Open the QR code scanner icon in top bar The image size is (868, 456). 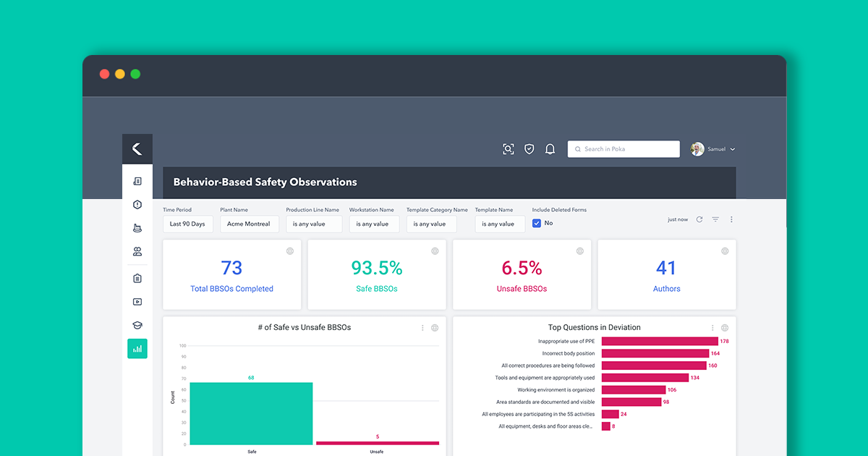[x=509, y=148]
